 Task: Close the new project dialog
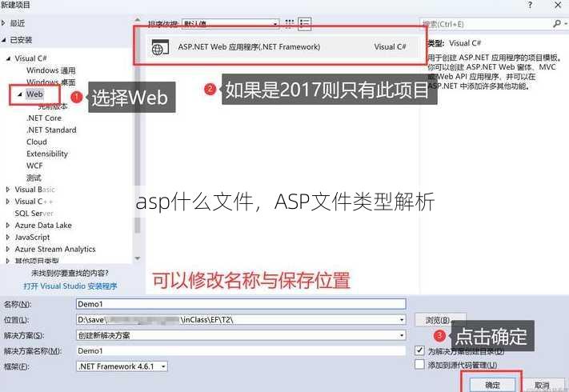pyautogui.click(x=558, y=5)
